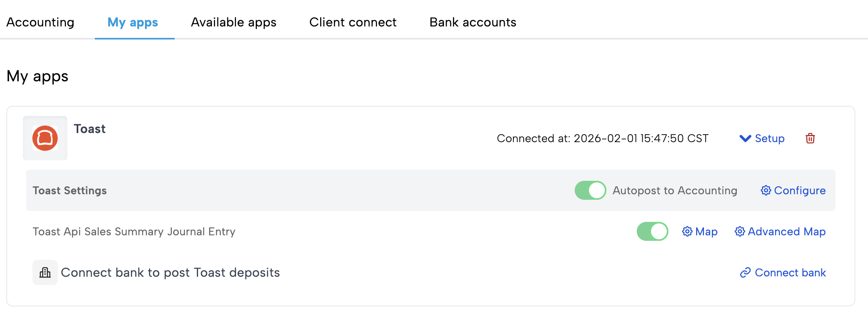Viewport: 868px width, 319px height.
Task: Click the Toast Api Sales Summary Journal Entry label
Action: point(134,231)
